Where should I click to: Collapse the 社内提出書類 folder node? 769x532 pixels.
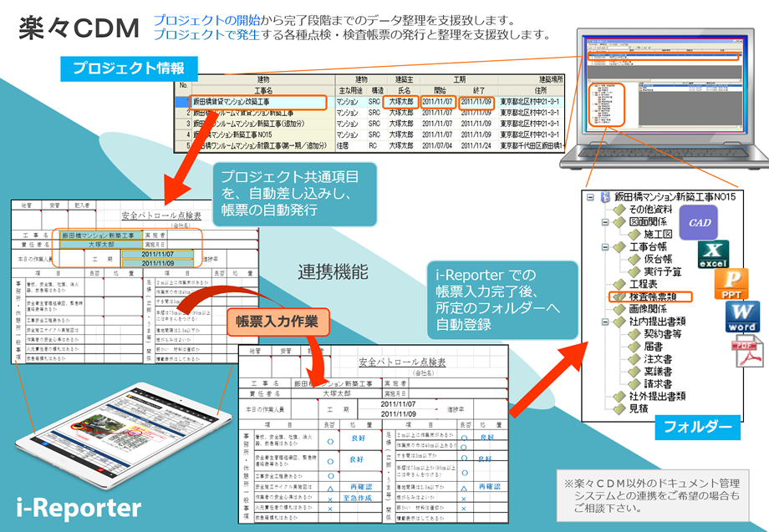[605, 322]
